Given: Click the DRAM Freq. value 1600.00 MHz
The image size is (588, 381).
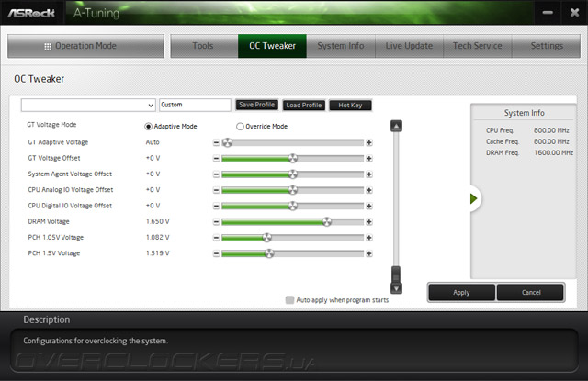Looking at the screenshot, I should (x=553, y=152).
